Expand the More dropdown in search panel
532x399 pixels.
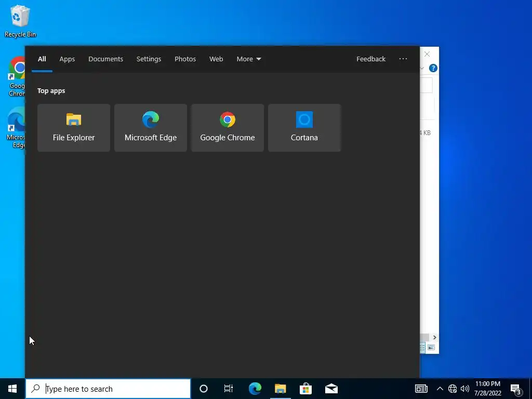(x=249, y=59)
